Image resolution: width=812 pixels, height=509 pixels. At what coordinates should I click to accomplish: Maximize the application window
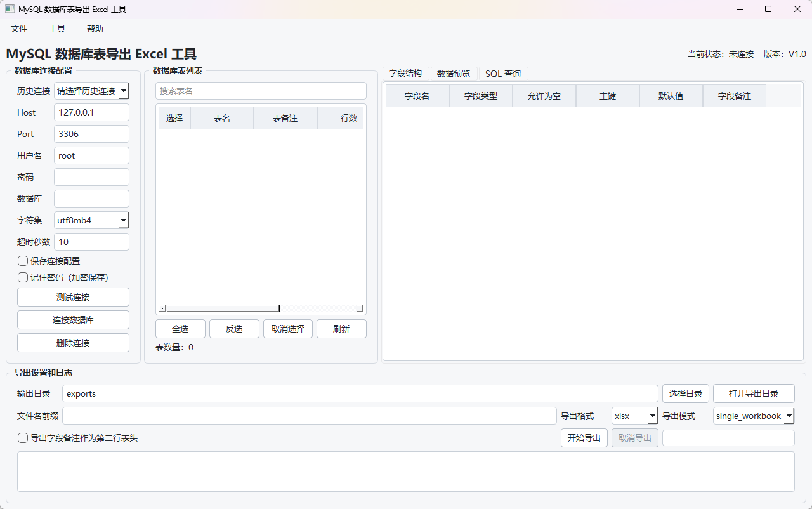[768, 9]
